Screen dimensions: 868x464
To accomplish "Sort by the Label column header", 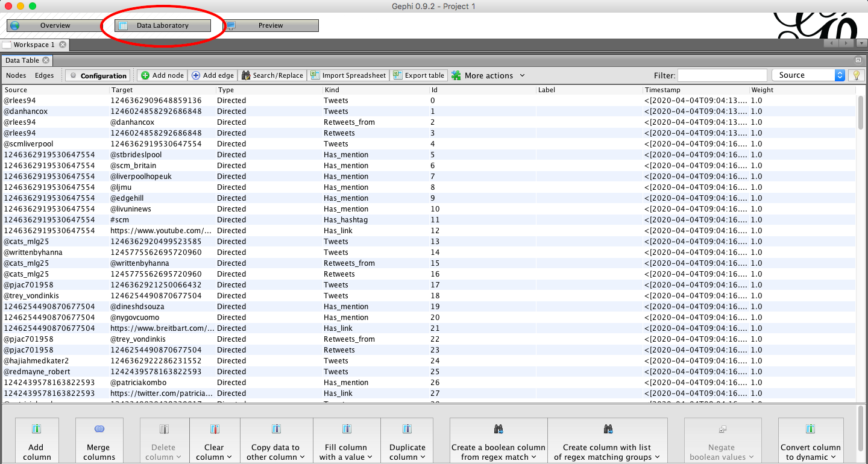I will 590,90.
